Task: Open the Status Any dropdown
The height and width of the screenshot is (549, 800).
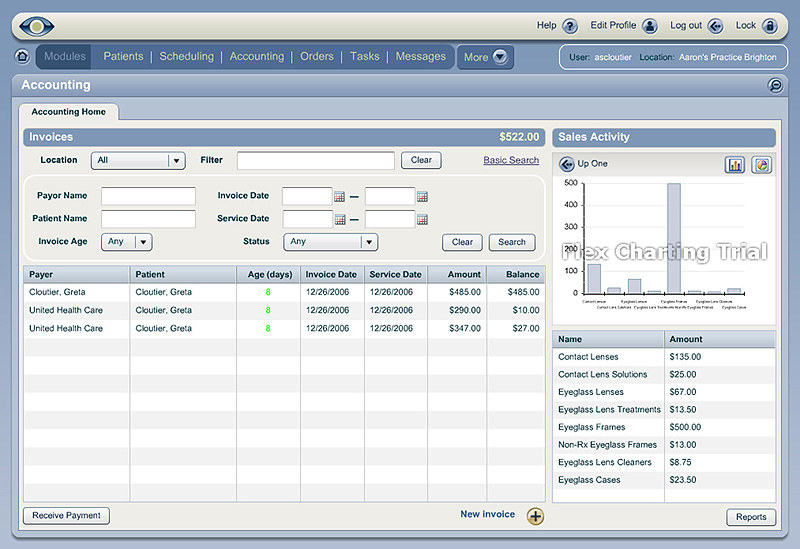Action: tap(331, 241)
